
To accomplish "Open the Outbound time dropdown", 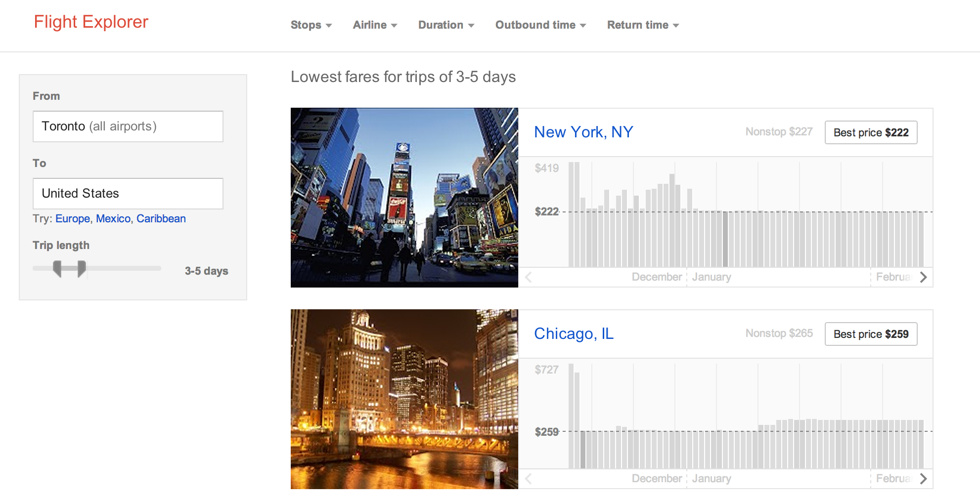I will coord(540,25).
